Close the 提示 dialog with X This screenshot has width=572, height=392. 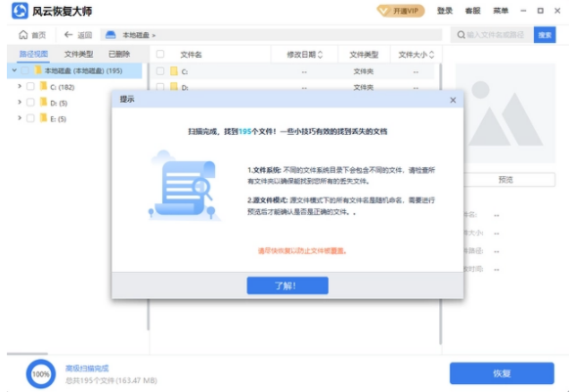(x=453, y=100)
